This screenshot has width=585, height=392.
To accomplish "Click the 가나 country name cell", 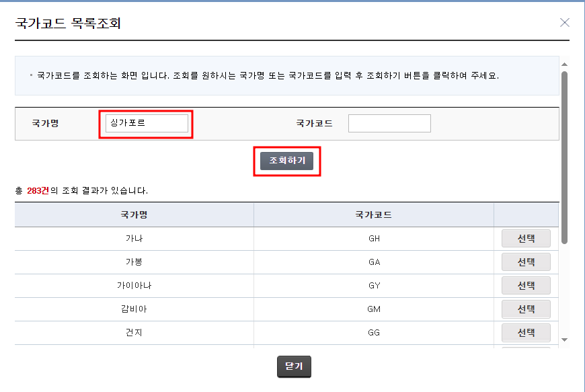I will point(132,238).
